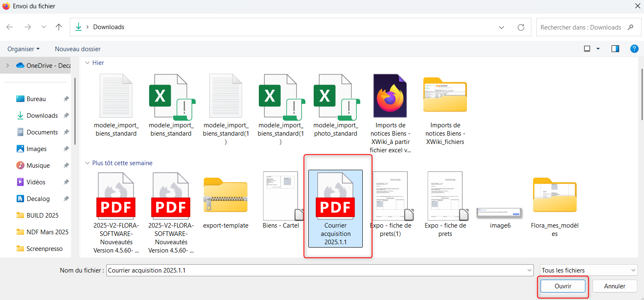This screenshot has height=300, width=644.
Task: Open the Tous les fichiers type dropdown
Action: coord(589,270)
